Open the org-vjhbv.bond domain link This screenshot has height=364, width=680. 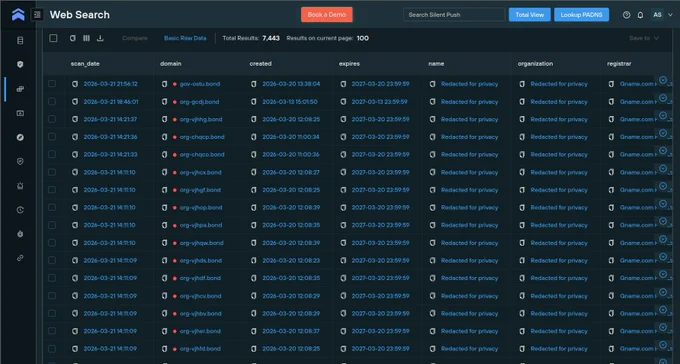(x=200, y=313)
